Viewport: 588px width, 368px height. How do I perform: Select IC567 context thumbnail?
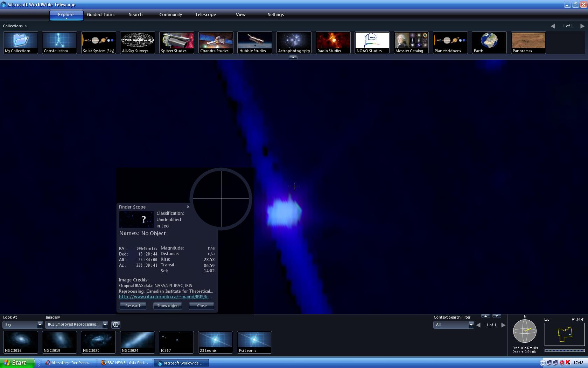(x=176, y=342)
